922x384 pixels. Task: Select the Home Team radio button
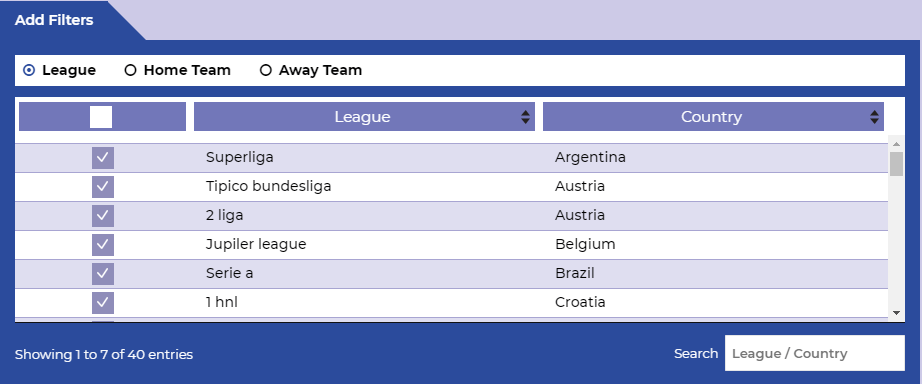click(x=131, y=71)
